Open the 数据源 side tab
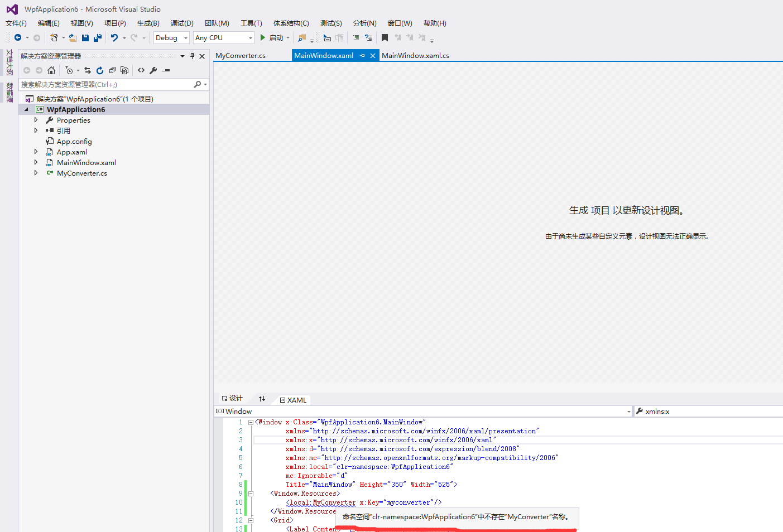 (x=9, y=92)
